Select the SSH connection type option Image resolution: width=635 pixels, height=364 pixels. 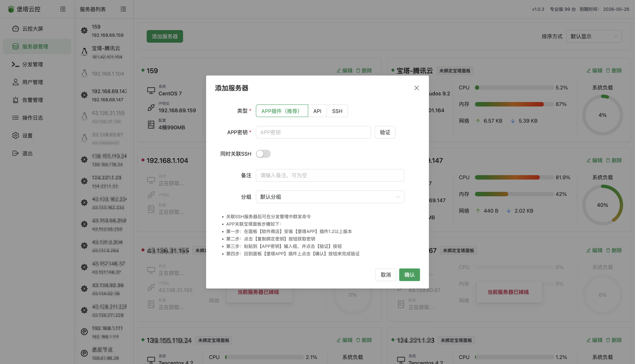pos(337,111)
